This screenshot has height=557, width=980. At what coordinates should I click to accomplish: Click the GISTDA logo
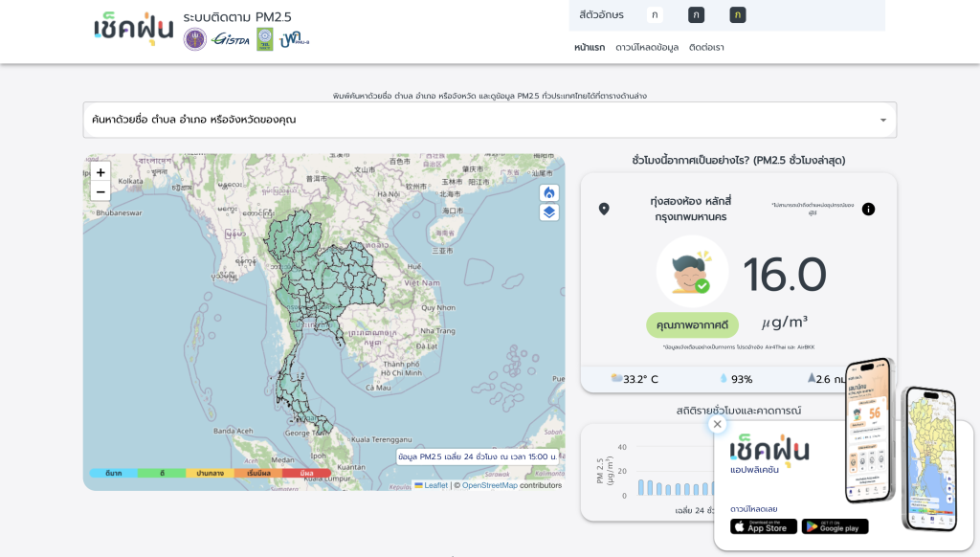tap(231, 40)
